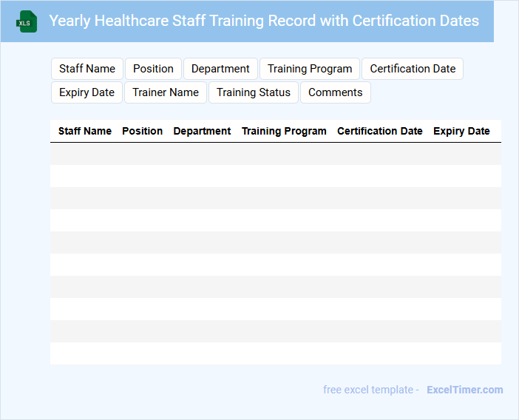519x420 pixels.
Task: Click the Position column header
Action: pos(142,131)
